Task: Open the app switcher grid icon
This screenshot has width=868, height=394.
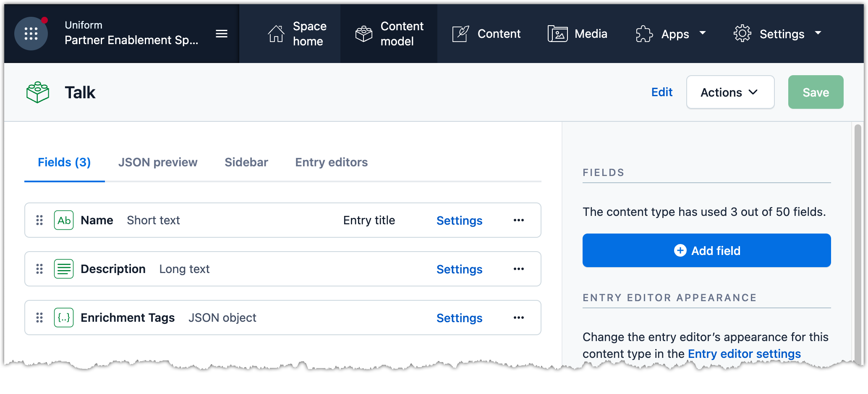Action: click(31, 34)
